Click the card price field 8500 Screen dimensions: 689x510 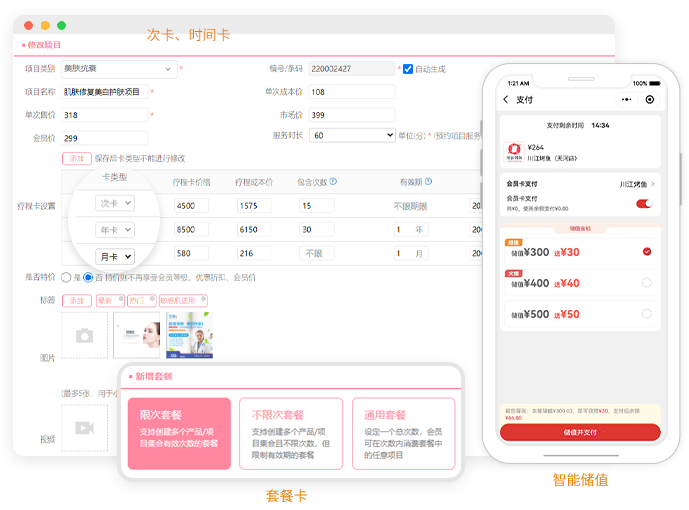point(191,229)
